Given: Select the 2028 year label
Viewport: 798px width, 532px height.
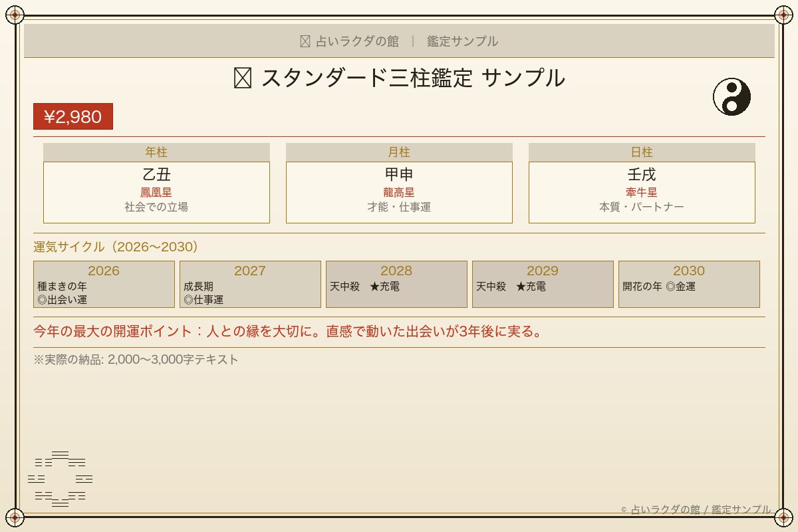Looking at the screenshot, I should 396,271.
